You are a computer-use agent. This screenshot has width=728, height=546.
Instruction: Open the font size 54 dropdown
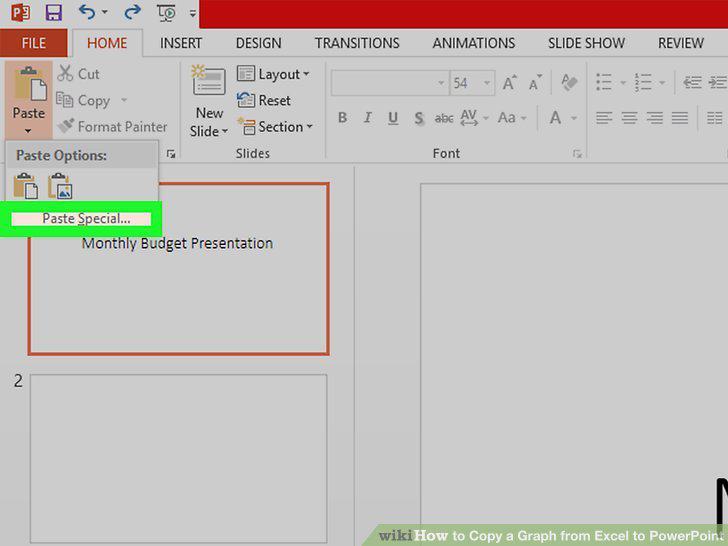(487, 83)
